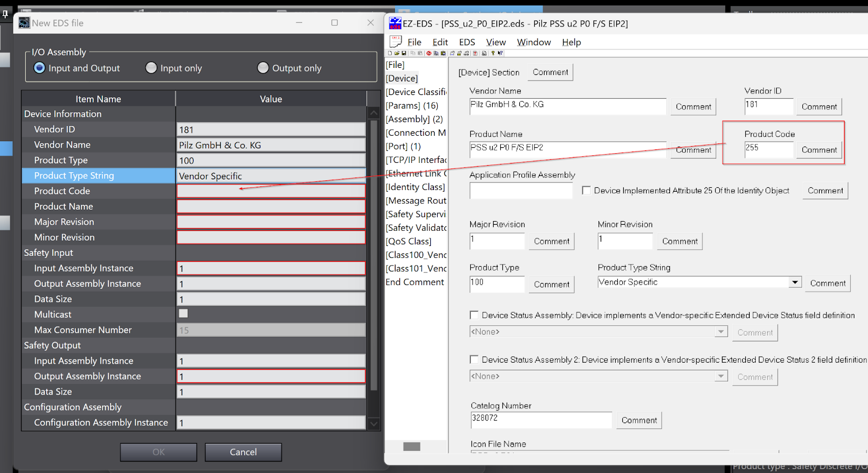Click the Comment button beside Vendor Name field

[x=693, y=106]
